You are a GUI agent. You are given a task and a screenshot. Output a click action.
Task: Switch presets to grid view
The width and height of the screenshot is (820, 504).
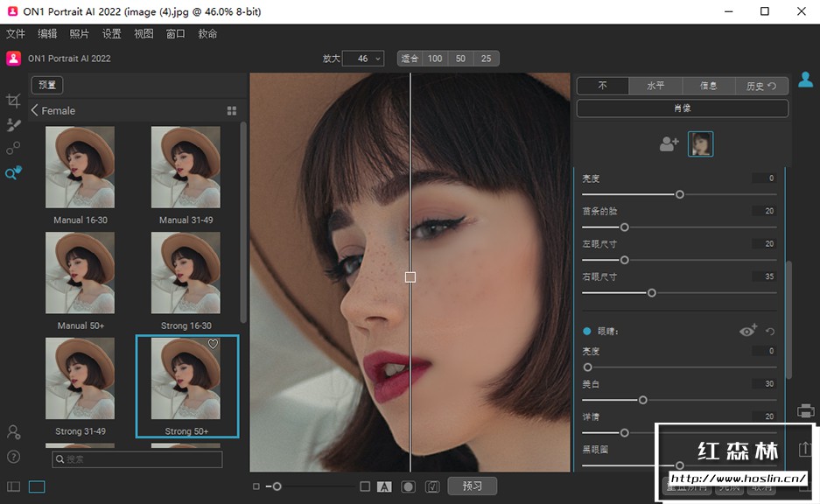(232, 111)
